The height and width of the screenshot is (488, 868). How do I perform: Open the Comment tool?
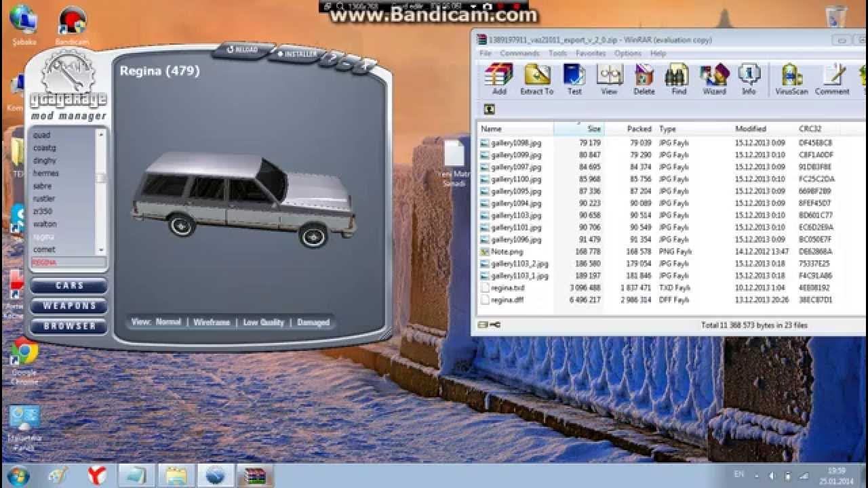click(x=832, y=79)
